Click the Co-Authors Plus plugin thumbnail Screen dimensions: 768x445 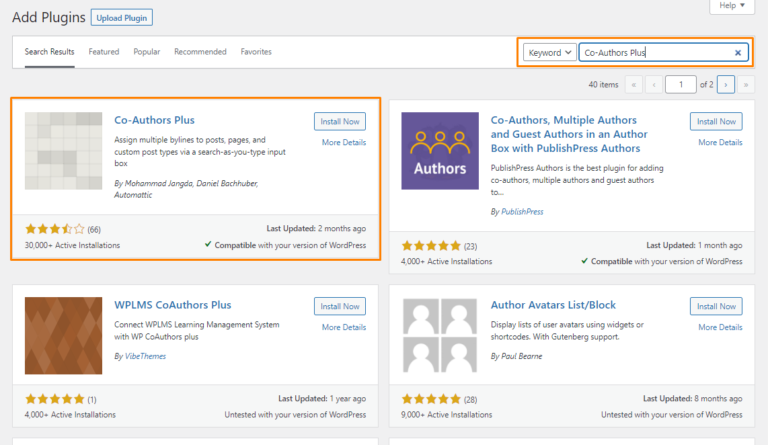coord(64,151)
